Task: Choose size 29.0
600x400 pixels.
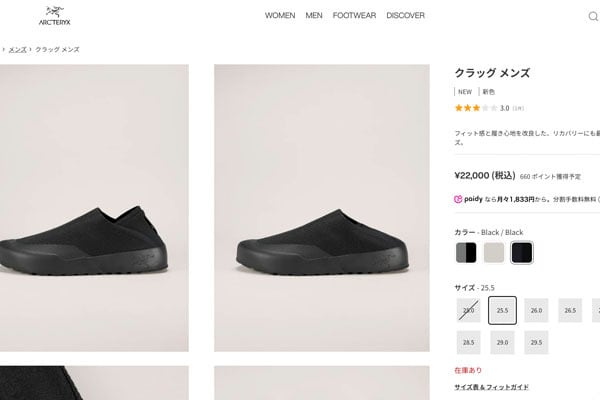Action: click(502, 343)
